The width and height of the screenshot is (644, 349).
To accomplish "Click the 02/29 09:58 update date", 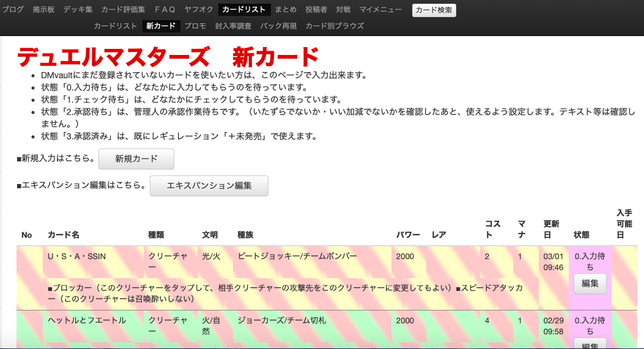I will click(x=553, y=326).
